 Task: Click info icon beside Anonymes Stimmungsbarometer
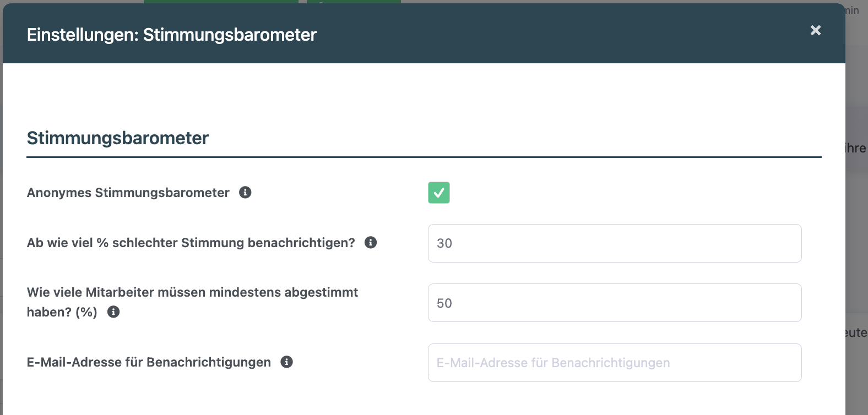coord(245,193)
